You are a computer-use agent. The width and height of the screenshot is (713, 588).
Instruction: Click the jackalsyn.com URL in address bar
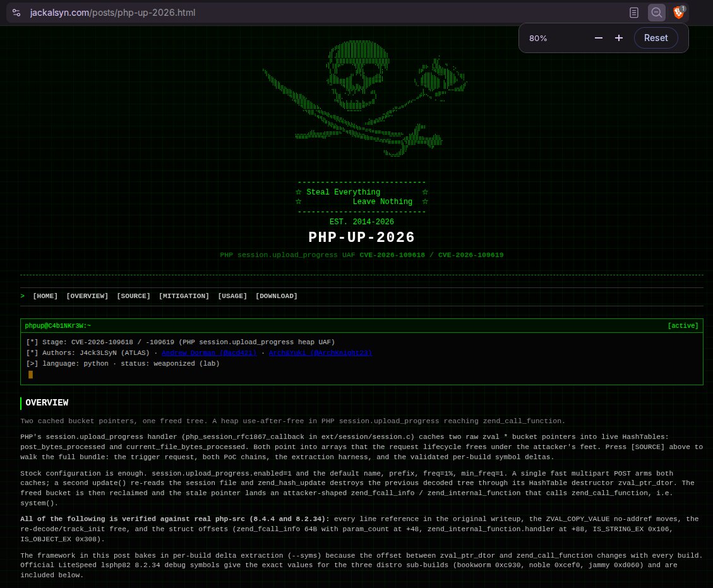click(x=113, y=13)
